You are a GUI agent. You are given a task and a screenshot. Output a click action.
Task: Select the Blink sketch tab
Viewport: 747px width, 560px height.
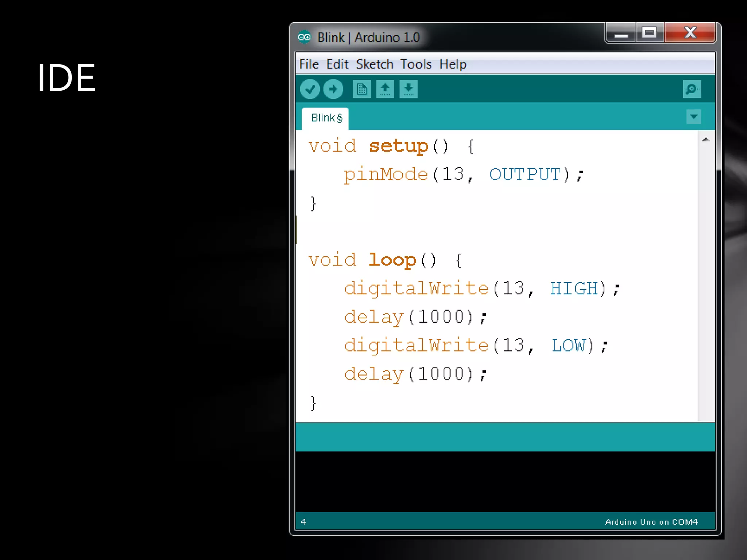pyautogui.click(x=326, y=118)
